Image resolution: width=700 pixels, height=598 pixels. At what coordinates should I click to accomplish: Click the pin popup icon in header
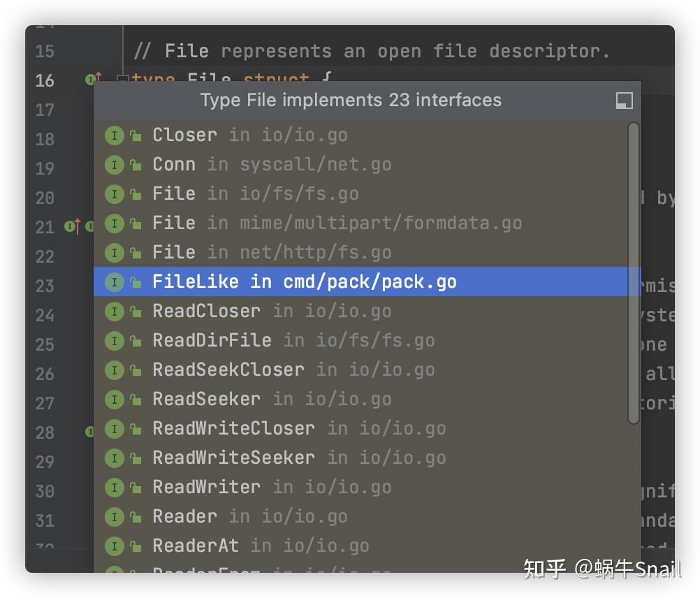[624, 101]
